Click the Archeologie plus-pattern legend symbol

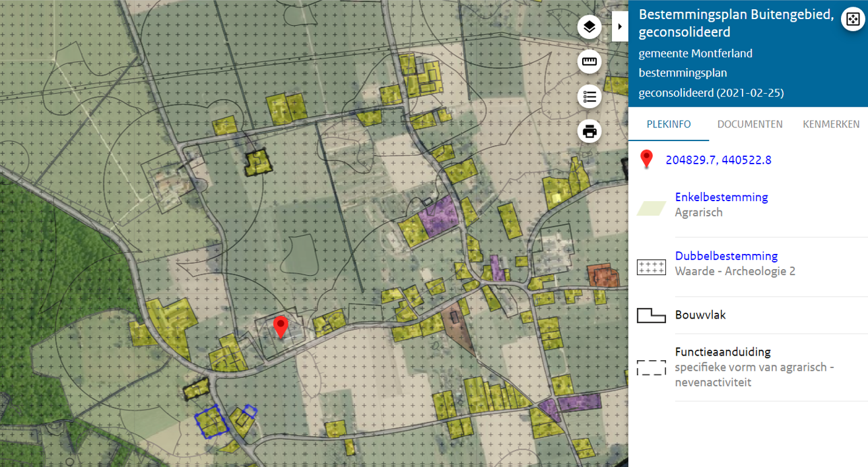[x=651, y=267]
